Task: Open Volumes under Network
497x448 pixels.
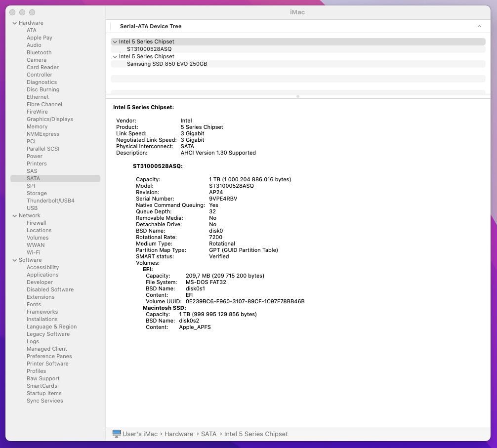Action: (x=38, y=238)
